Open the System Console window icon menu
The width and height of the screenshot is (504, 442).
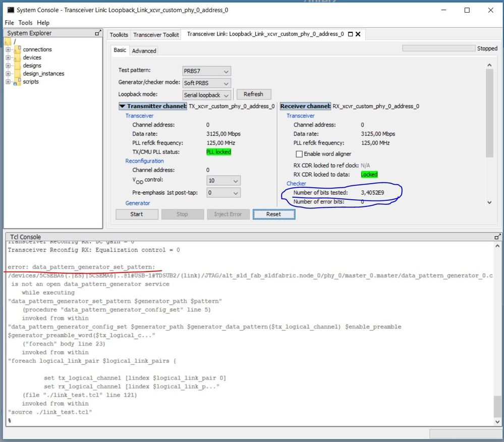tap(11, 10)
